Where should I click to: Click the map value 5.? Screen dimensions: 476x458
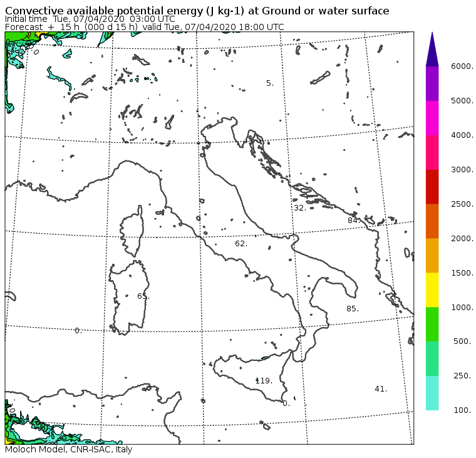[270, 83]
